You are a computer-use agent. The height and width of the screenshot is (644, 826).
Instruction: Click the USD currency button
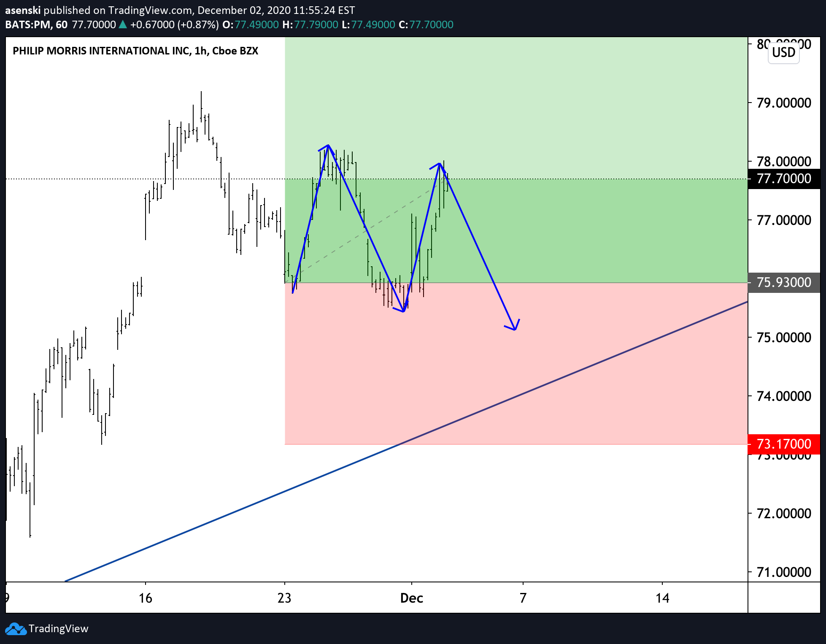[783, 52]
